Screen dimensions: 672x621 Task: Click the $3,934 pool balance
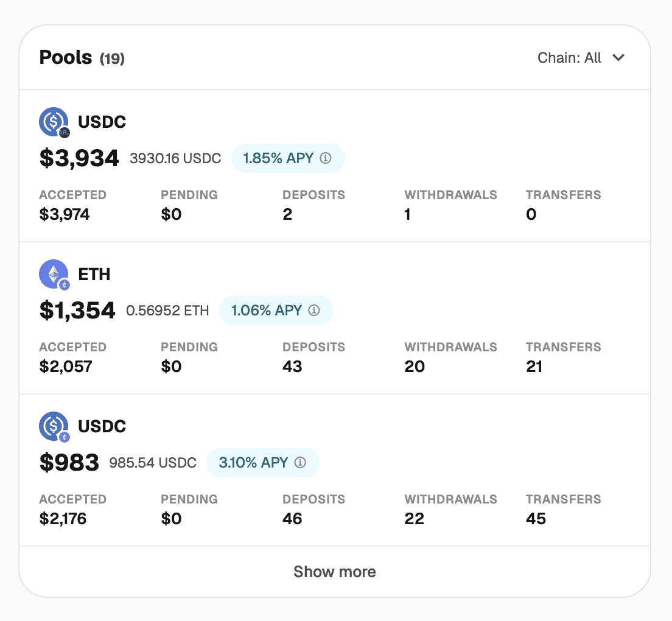79,158
